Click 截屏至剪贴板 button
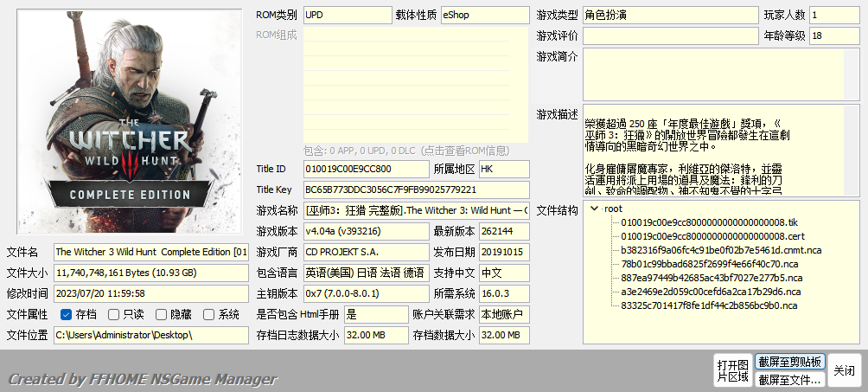This screenshot has width=868, height=392. 790,362
